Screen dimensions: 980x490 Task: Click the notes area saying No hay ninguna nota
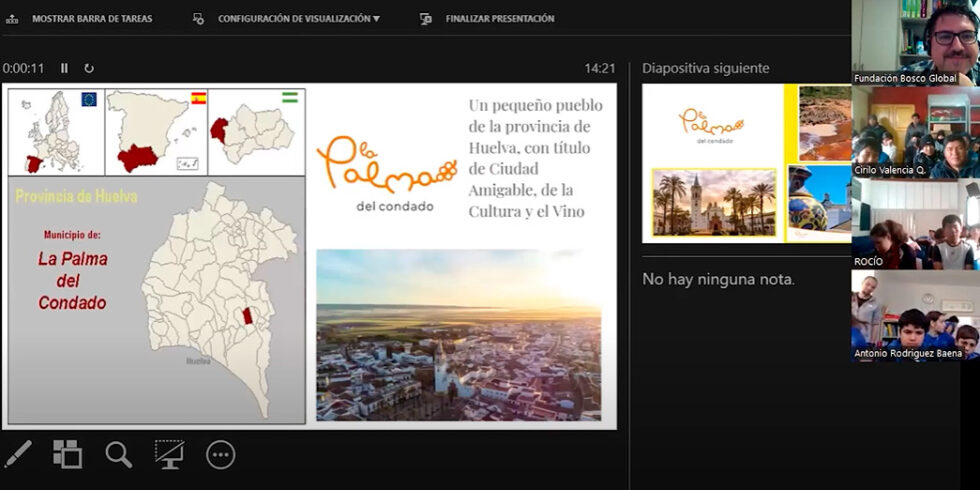pos(718,279)
